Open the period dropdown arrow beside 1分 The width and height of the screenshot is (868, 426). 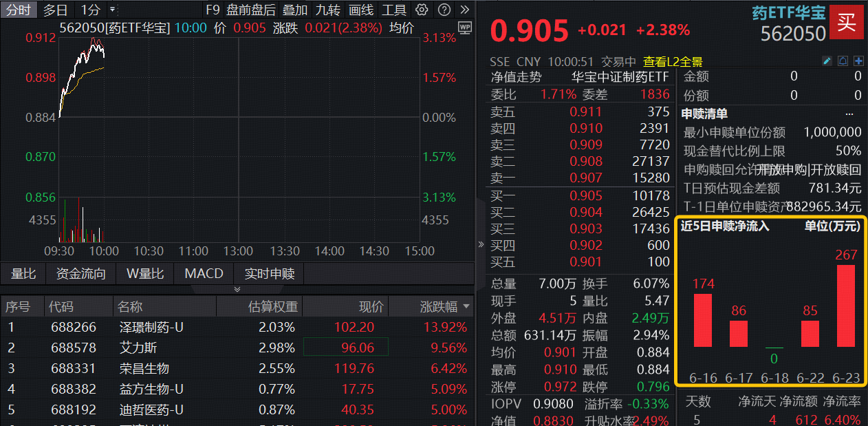[112, 10]
